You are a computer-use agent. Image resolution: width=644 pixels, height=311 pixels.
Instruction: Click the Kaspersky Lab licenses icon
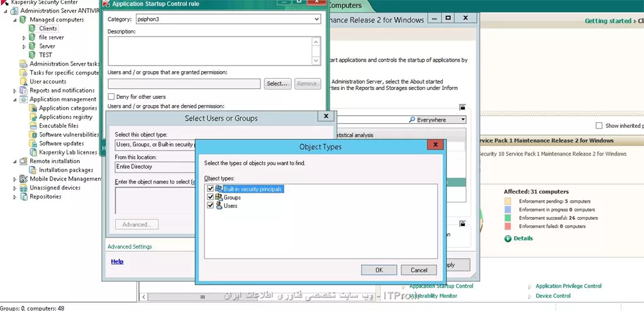pos(33,152)
